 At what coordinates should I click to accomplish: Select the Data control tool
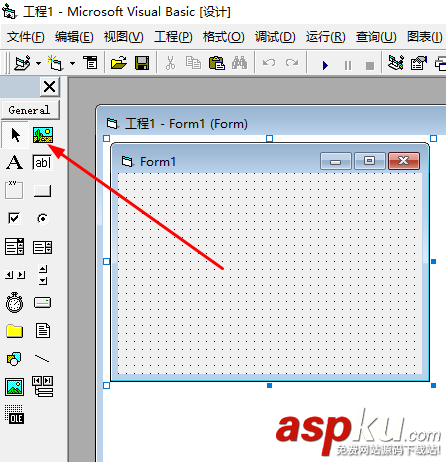43,386
